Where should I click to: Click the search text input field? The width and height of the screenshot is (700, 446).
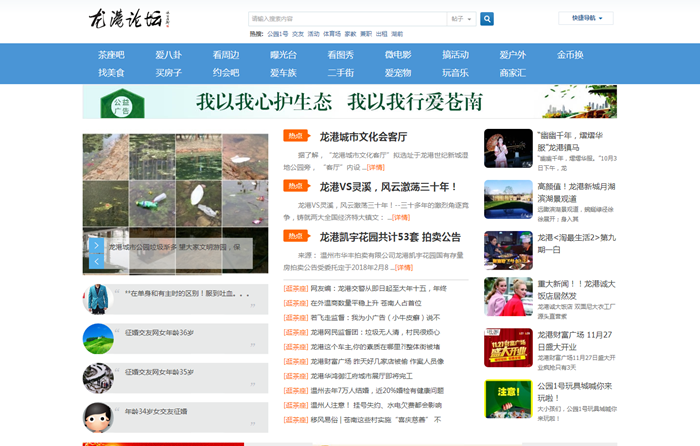pos(347,19)
